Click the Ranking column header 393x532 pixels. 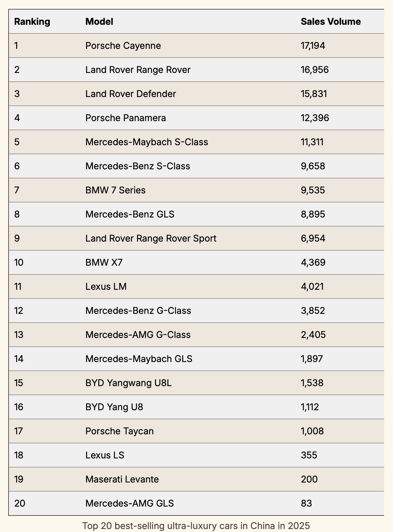32,22
